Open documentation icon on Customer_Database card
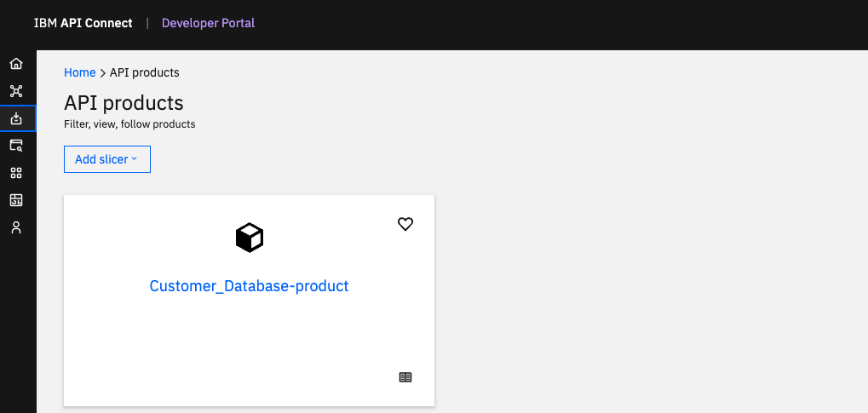868x413 pixels. pyautogui.click(x=405, y=377)
